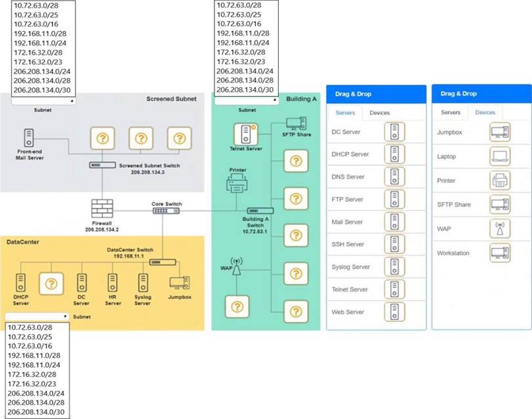Select the DC Server icon in Servers panel
This screenshot has height=419, width=532.
tap(394, 132)
